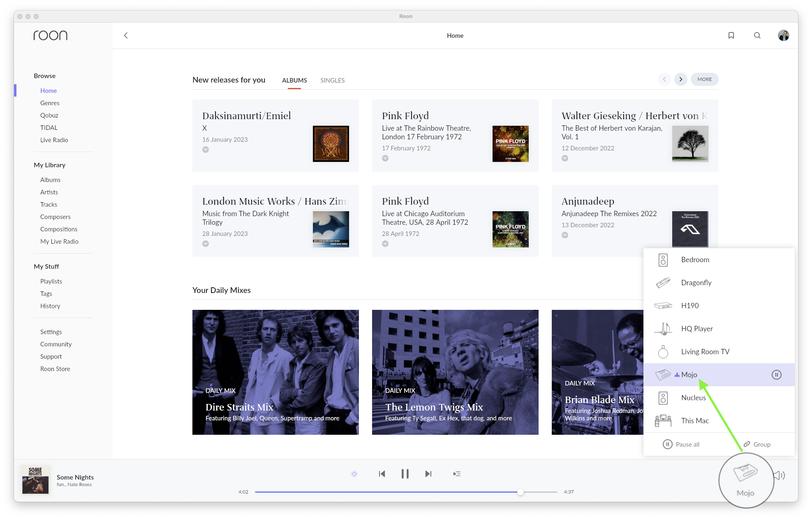Click Some Nights album art thumbnail
Image resolution: width=812 pixels, height=519 pixels.
pyautogui.click(x=35, y=480)
